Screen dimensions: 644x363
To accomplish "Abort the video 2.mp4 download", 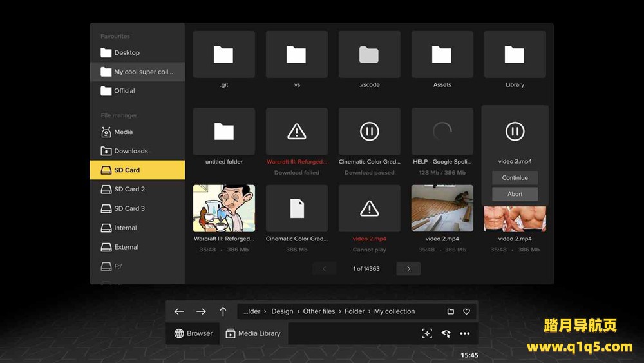I will [x=515, y=194].
